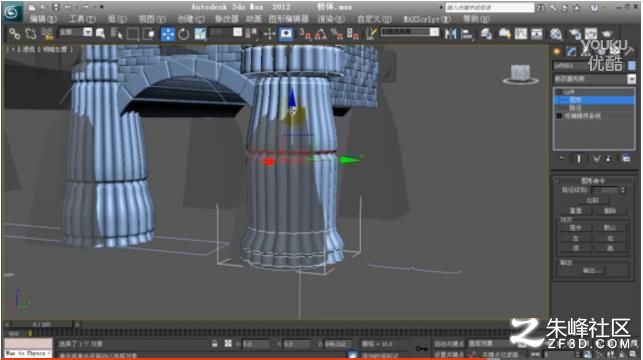Open the 编辑(E) menu
The image size is (643, 360).
43,19
